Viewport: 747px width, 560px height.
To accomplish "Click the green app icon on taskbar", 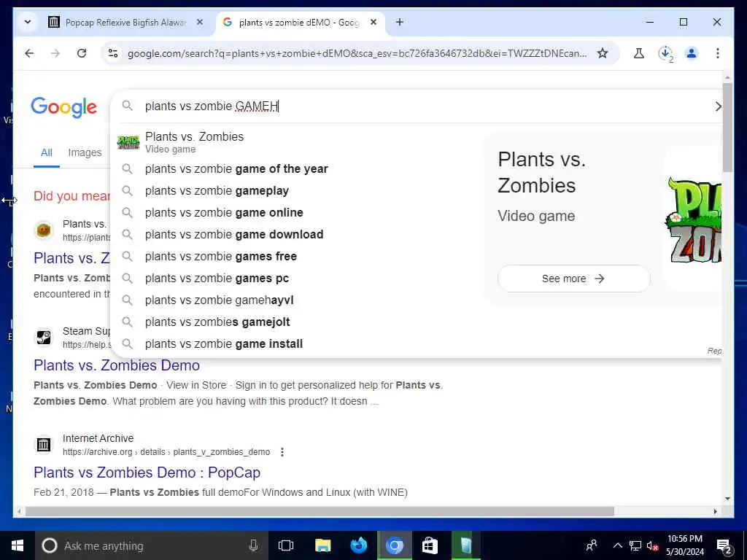I will (x=465, y=545).
